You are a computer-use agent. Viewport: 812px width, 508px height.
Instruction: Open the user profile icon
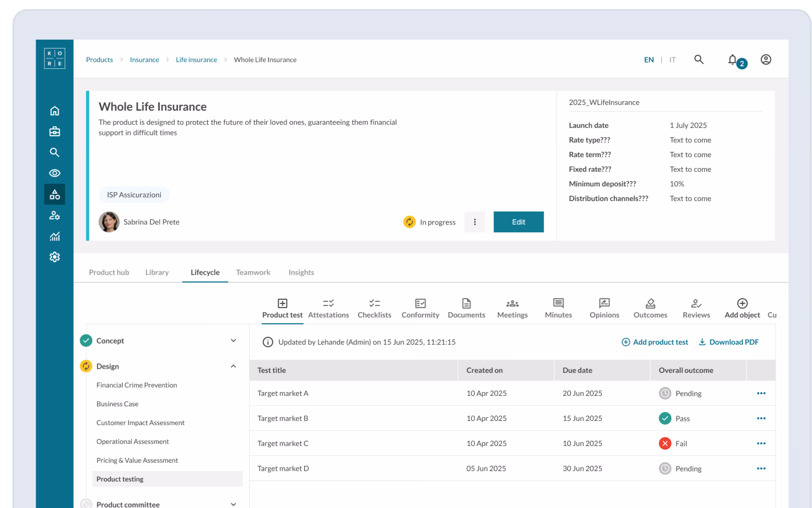[x=766, y=60]
